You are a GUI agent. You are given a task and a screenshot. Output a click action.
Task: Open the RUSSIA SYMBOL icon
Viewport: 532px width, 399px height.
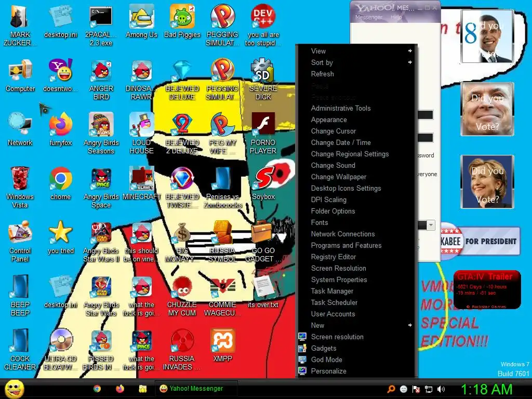click(x=222, y=241)
